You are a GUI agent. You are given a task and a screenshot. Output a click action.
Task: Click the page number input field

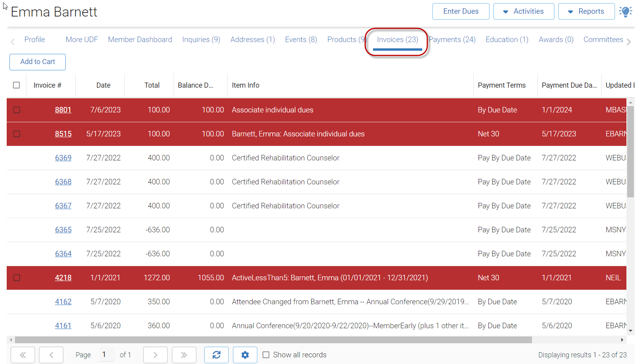107,355
